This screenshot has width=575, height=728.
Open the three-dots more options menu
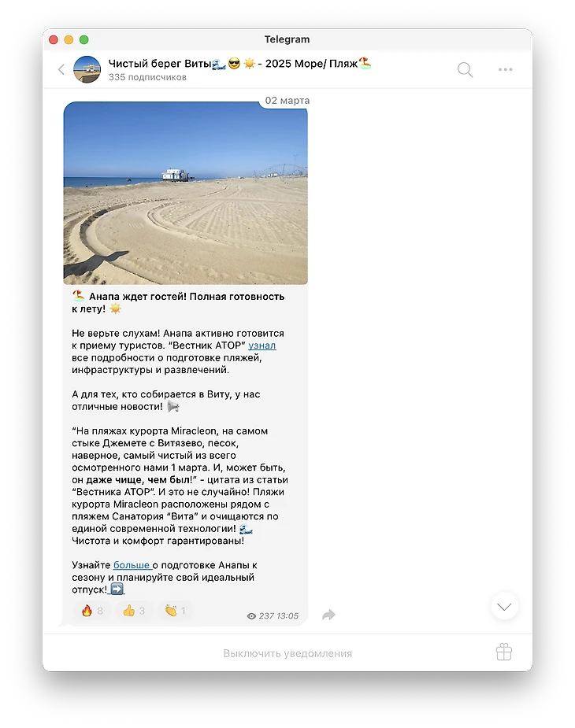click(x=505, y=69)
